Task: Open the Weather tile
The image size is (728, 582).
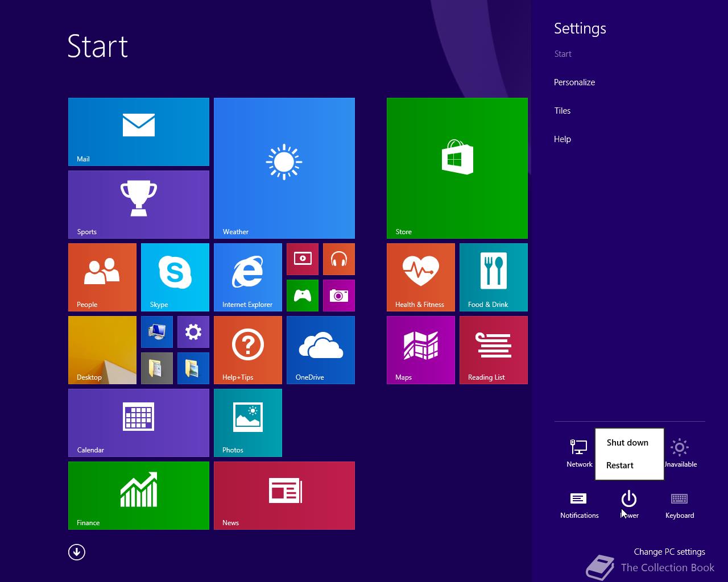Action: coord(284,168)
